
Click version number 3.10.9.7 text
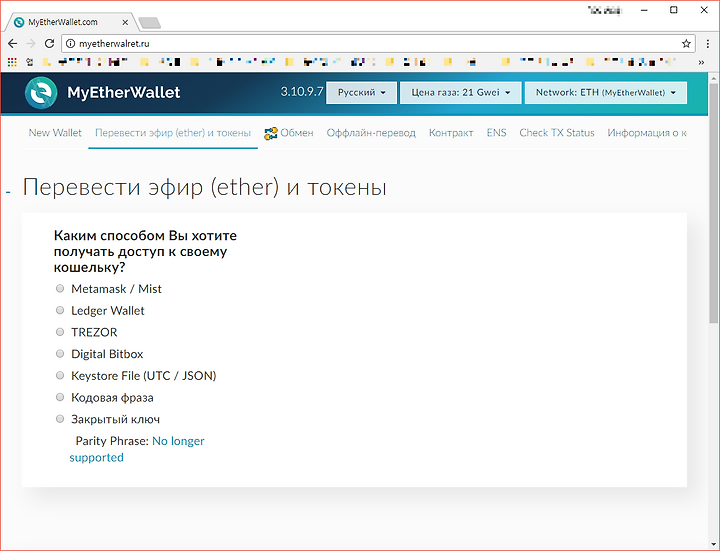point(302,92)
